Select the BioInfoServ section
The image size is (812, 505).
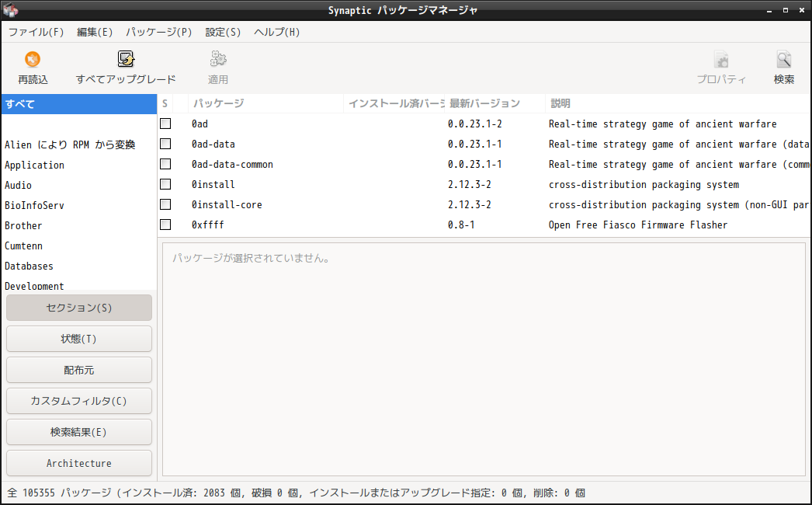click(x=79, y=205)
